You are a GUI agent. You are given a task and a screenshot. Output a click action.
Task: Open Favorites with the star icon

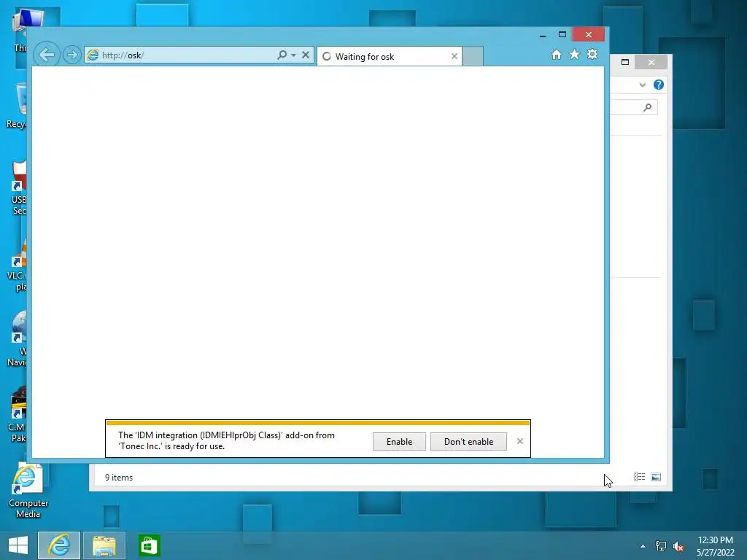pos(575,54)
